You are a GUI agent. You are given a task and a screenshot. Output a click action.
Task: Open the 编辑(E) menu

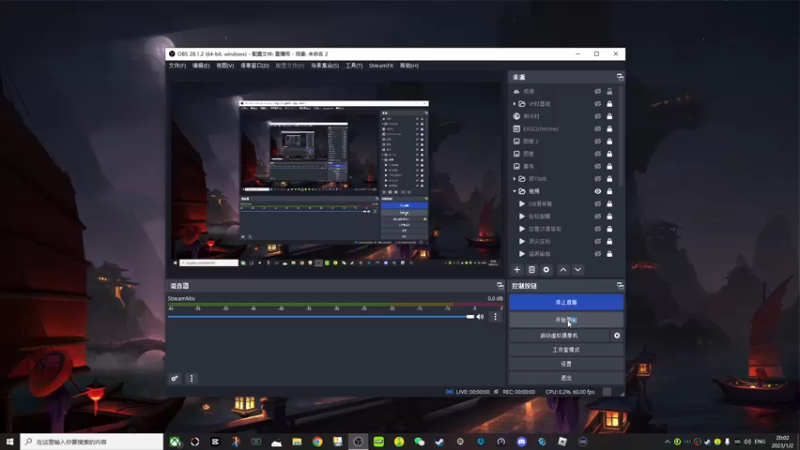[201, 66]
